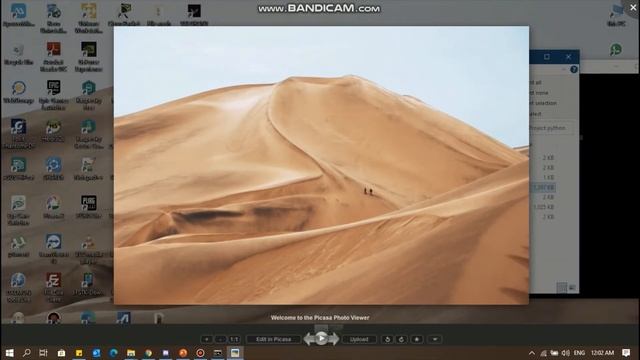Click the displayed desert dune photo
Image resolution: width=640 pixels, height=360 pixels.
(x=321, y=165)
